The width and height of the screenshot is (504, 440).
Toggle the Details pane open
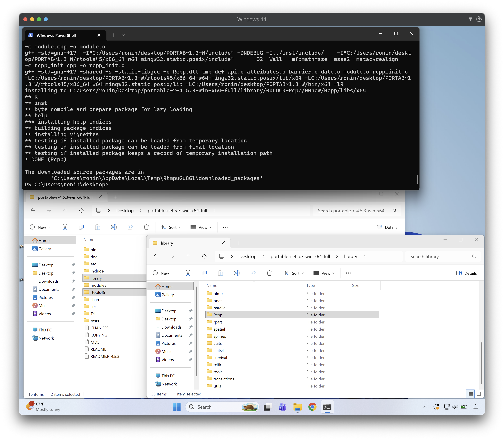(466, 273)
